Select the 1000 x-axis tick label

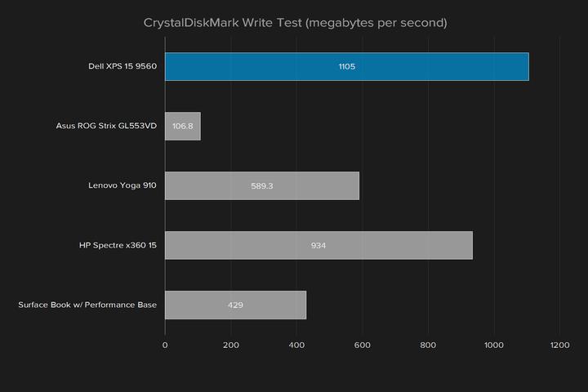point(493,345)
